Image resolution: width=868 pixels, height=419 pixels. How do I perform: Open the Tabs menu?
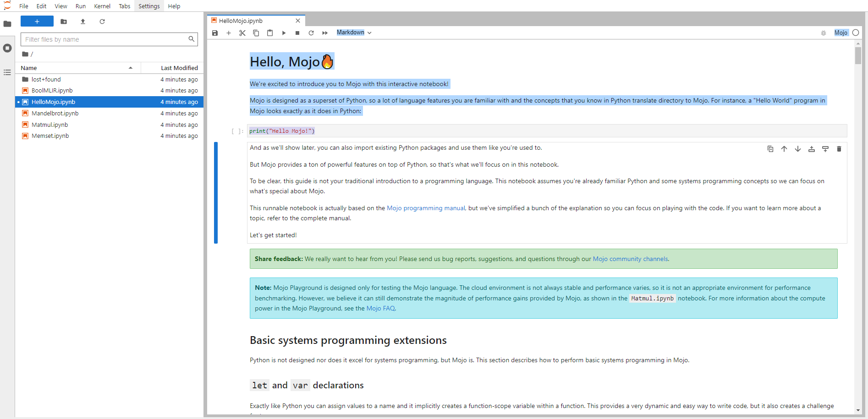pyautogui.click(x=125, y=6)
